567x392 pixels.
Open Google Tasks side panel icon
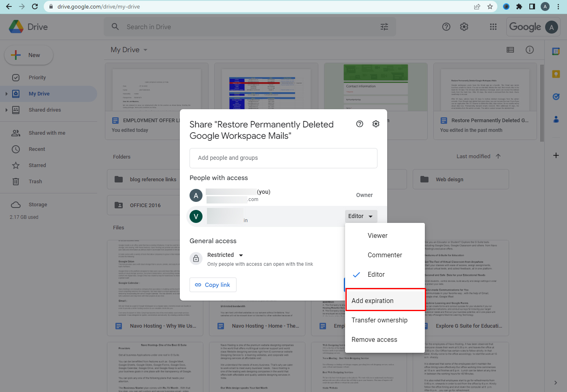tap(556, 97)
